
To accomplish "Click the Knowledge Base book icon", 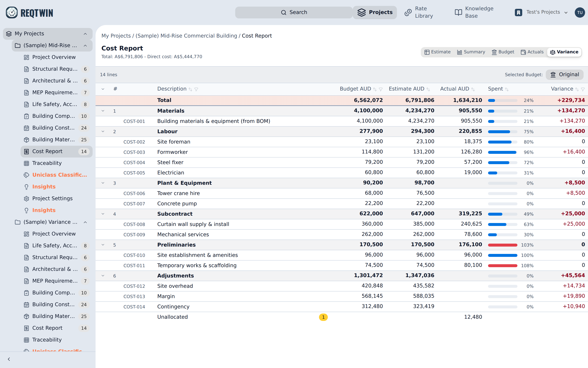I will pyautogui.click(x=458, y=12).
